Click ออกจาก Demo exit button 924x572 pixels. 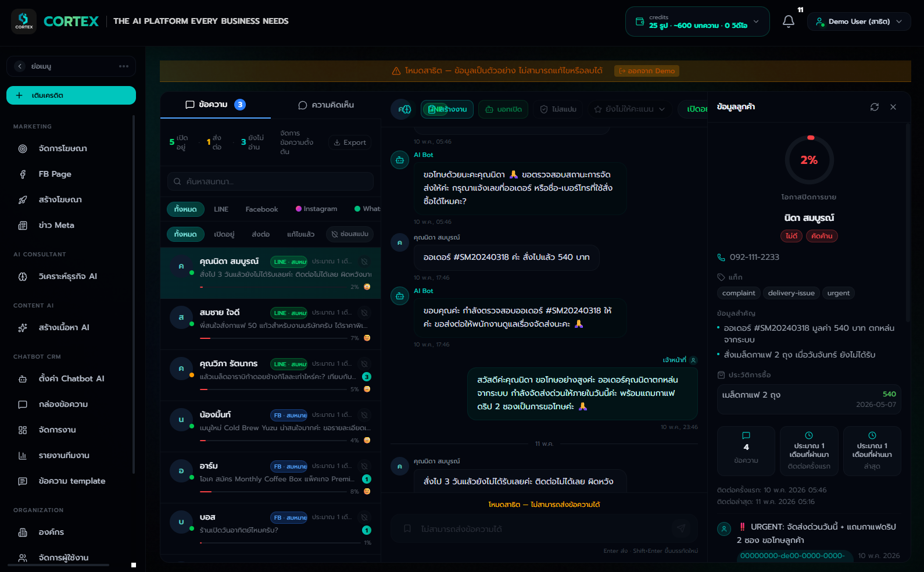(x=647, y=71)
